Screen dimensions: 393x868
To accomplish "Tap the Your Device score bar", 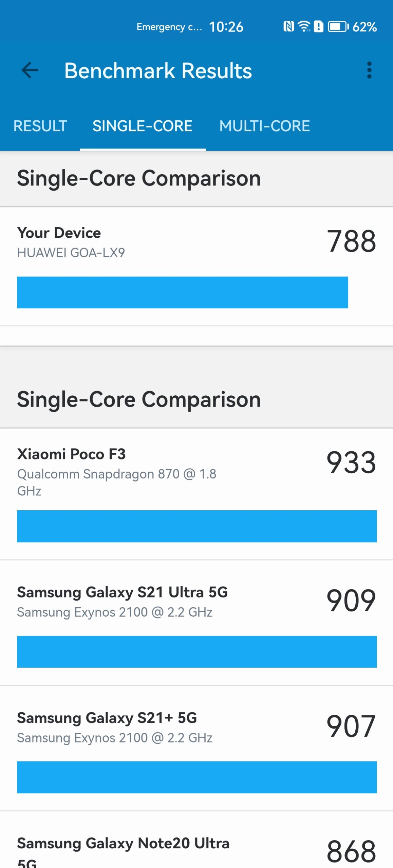I will 182,292.
